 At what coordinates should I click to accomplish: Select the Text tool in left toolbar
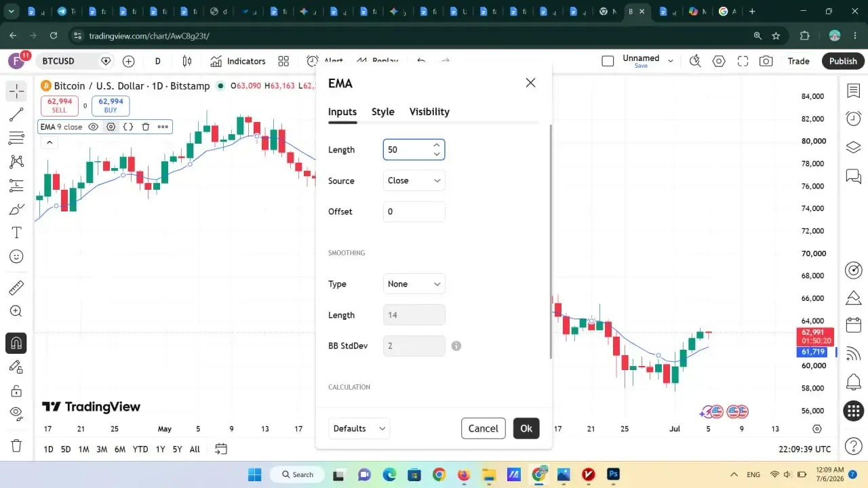tap(16, 233)
